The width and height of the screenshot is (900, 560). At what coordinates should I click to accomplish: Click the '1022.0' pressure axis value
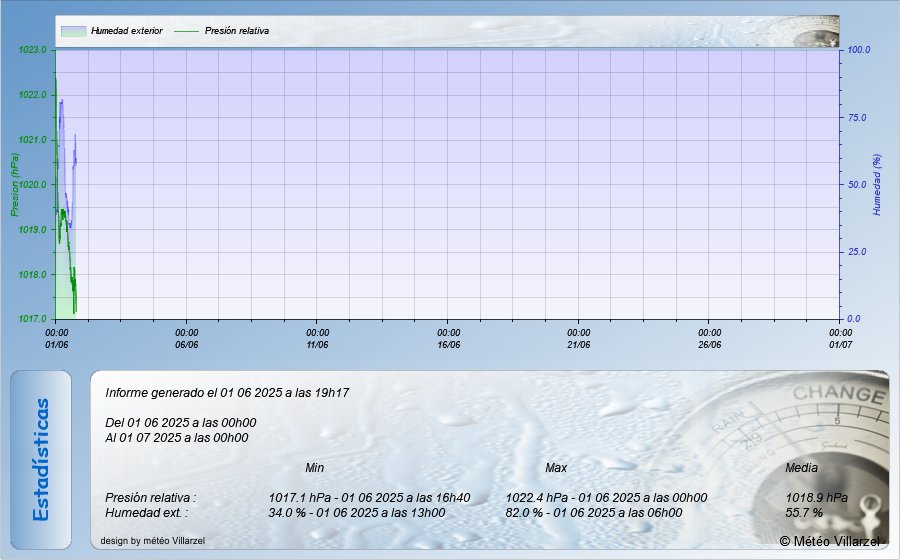point(33,95)
